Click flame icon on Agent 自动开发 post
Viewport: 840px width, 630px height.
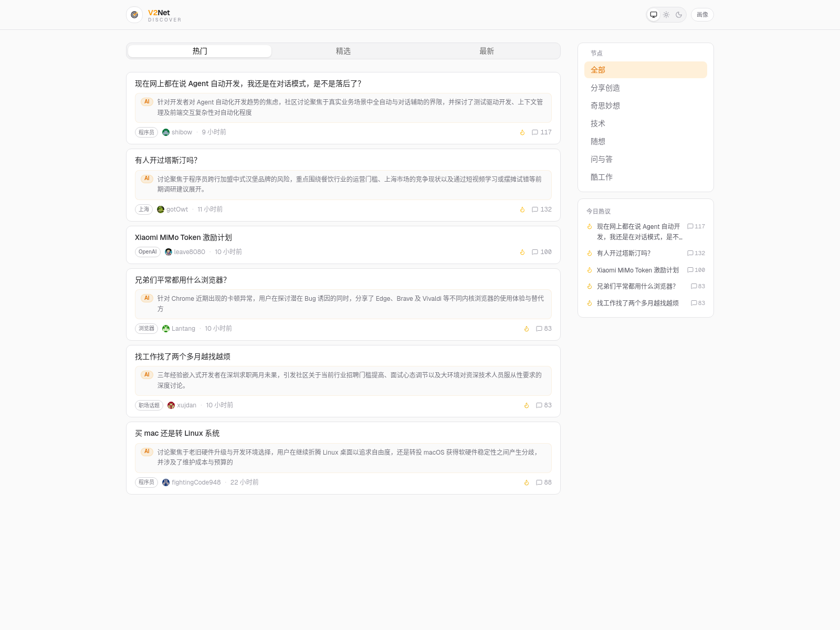pyautogui.click(x=522, y=132)
